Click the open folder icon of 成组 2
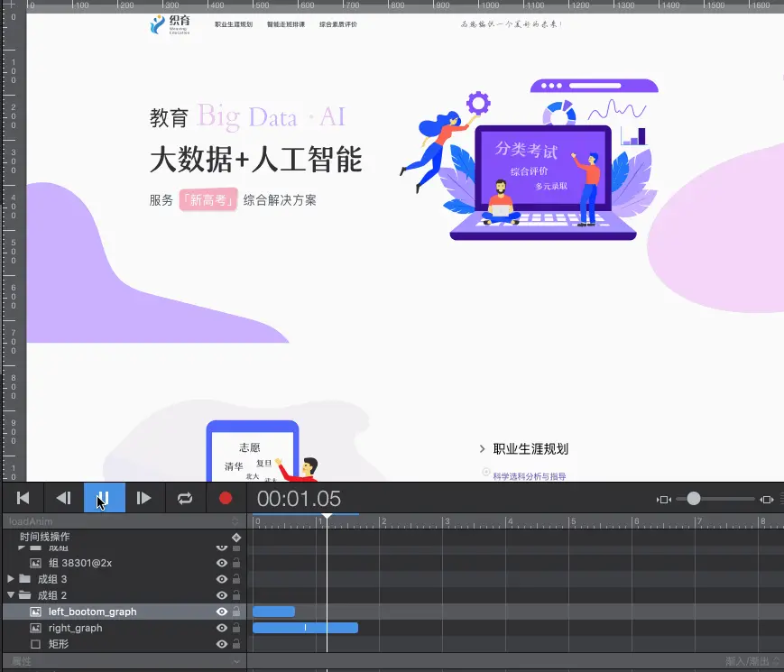Screen dimensions: 784x672 coord(24,595)
